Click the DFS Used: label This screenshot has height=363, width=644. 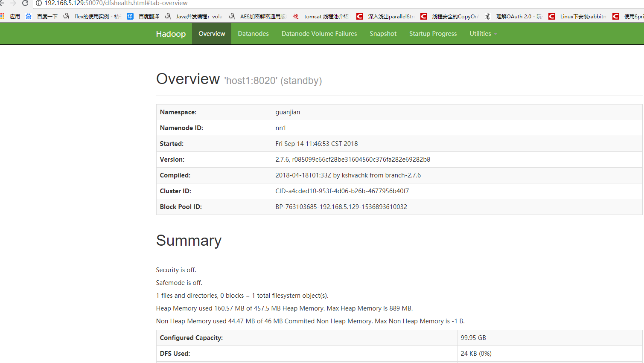[175, 354]
